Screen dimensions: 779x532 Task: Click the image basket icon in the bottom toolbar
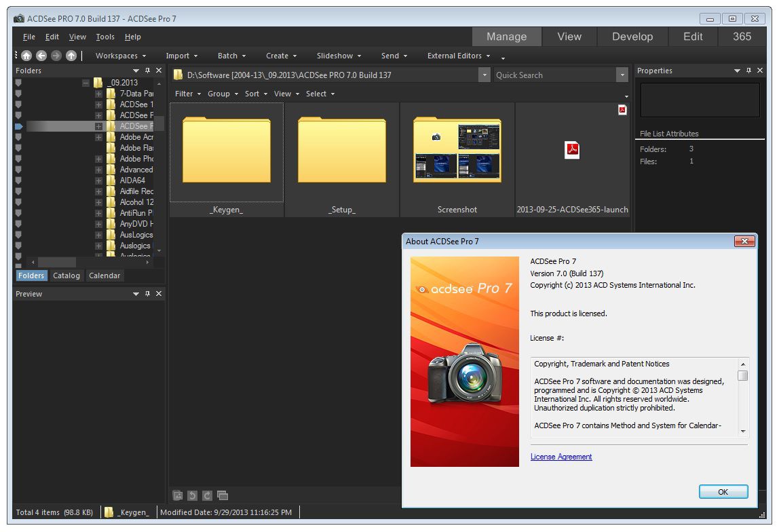177,495
